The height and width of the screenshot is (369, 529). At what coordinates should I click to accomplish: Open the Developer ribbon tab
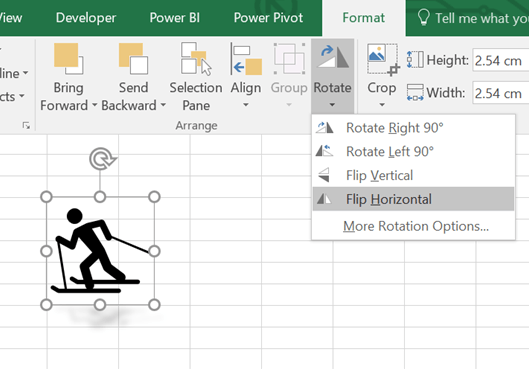[x=86, y=18]
